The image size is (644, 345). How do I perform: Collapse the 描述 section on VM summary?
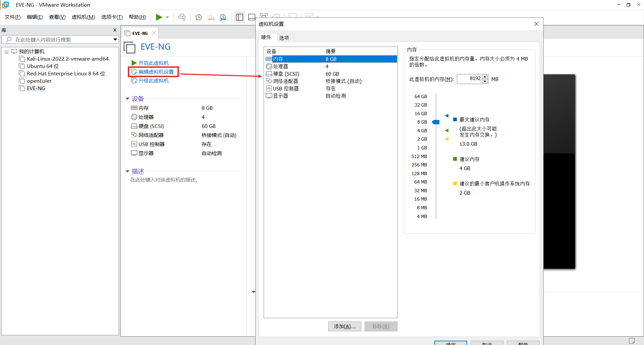[x=127, y=171]
